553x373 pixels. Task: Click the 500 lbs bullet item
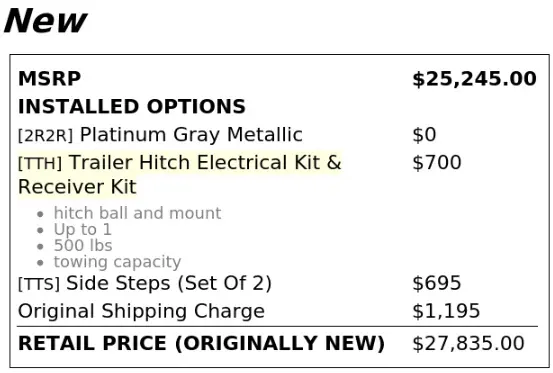point(83,245)
